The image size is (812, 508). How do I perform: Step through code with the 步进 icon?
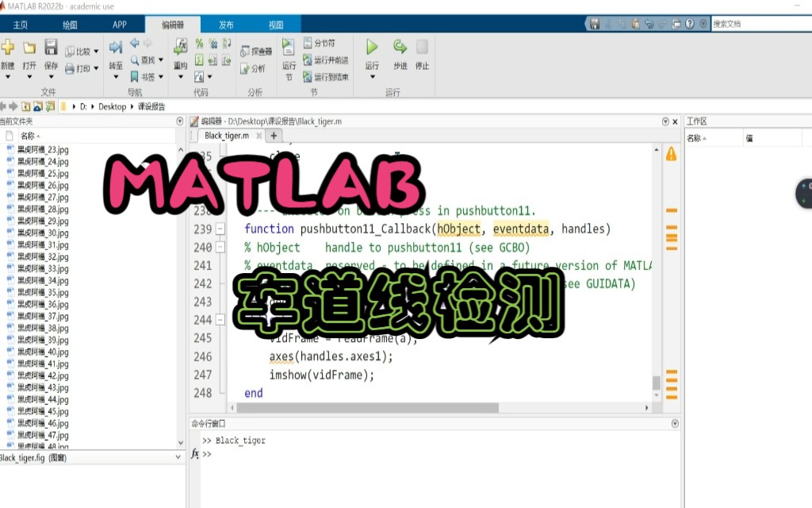400,46
